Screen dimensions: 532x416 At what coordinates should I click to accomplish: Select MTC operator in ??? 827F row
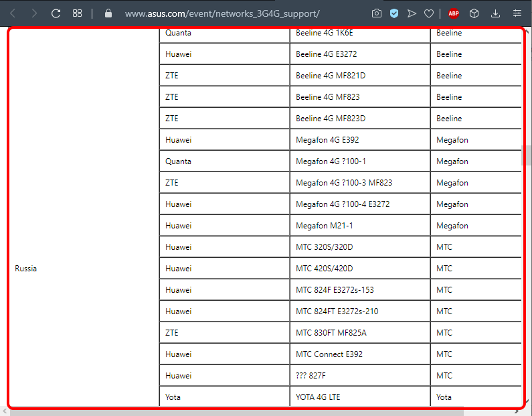(476, 375)
